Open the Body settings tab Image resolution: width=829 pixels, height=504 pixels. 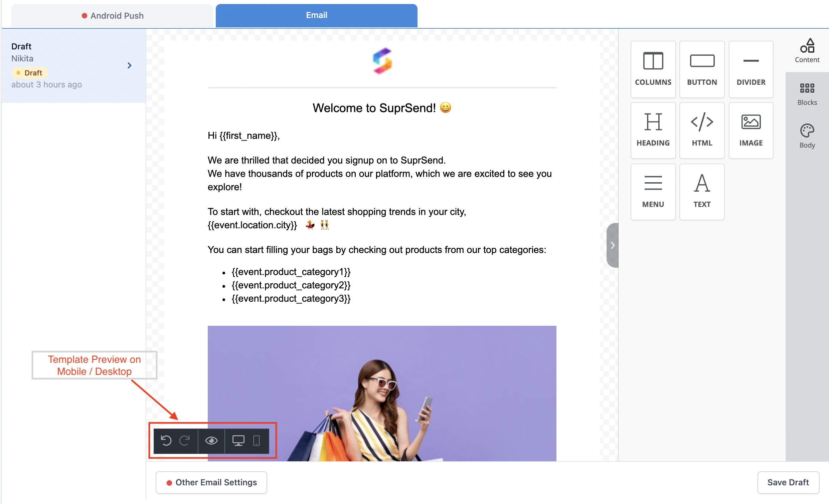click(x=807, y=136)
